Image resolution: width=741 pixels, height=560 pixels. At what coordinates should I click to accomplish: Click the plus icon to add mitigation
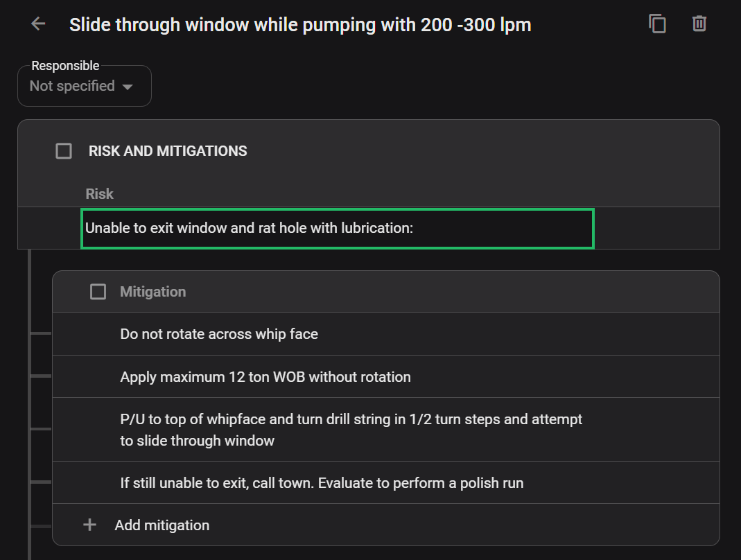click(89, 525)
